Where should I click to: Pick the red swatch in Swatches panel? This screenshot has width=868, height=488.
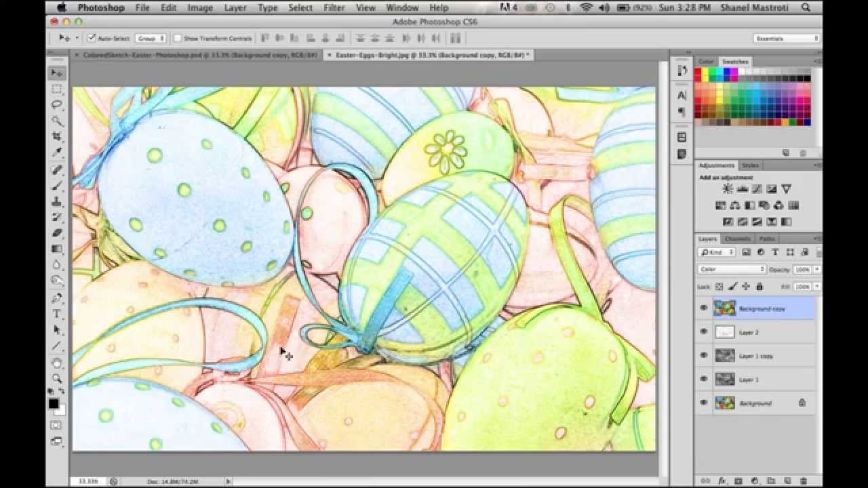[698, 70]
